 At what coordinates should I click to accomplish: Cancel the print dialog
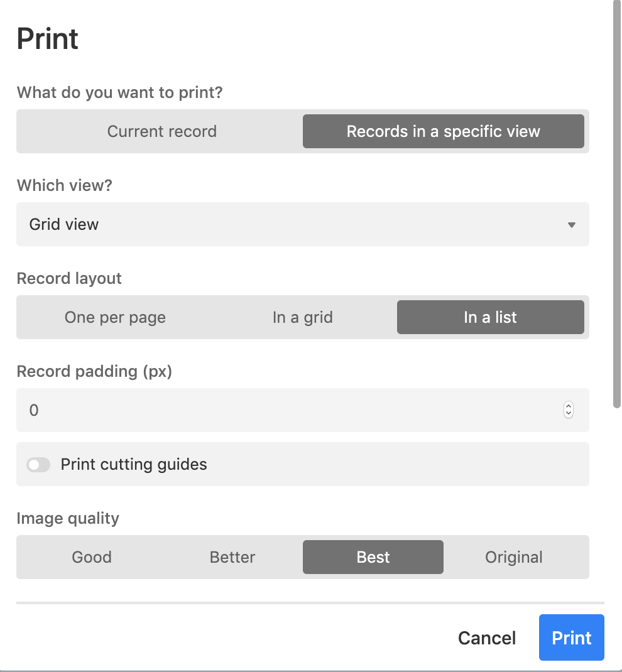pos(487,637)
